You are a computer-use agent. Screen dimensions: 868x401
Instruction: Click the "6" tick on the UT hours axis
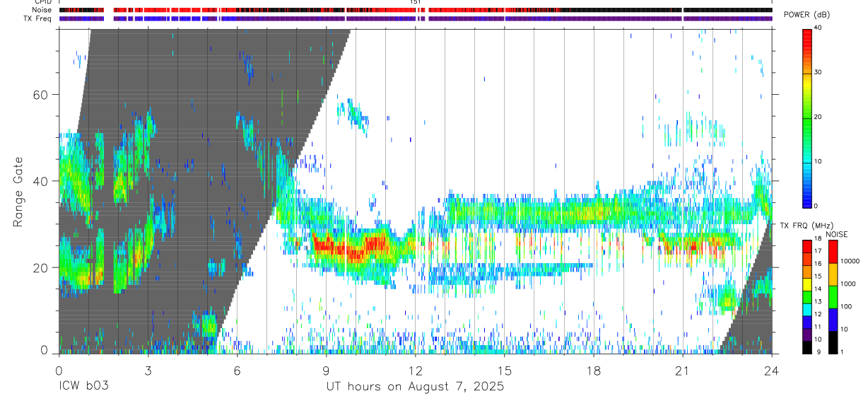point(237,371)
